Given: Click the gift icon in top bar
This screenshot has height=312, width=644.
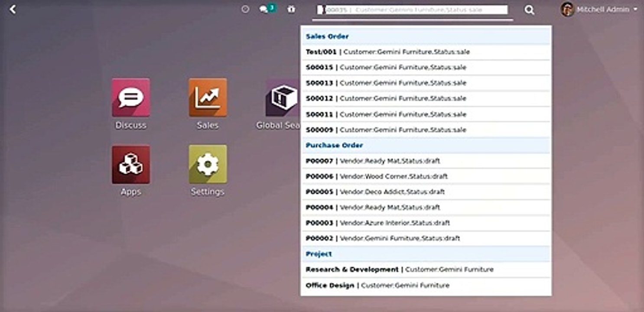Looking at the screenshot, I should (x=291, y=9).
